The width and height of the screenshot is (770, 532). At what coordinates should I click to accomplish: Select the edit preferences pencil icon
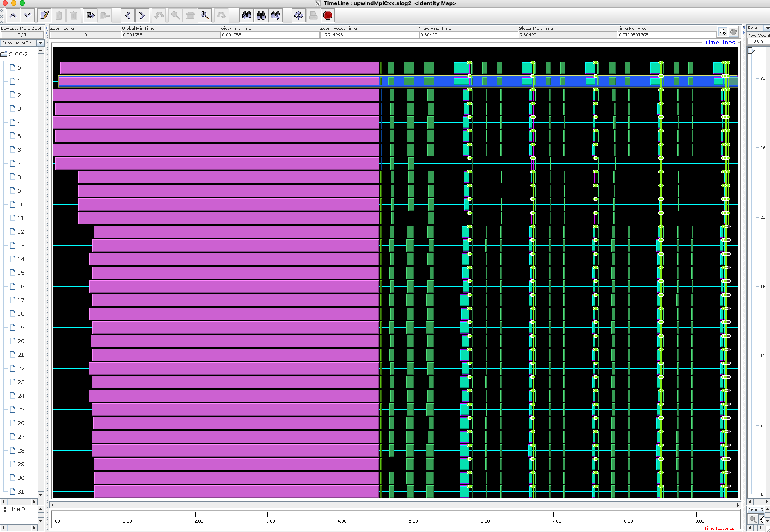(x=44, y=15)
